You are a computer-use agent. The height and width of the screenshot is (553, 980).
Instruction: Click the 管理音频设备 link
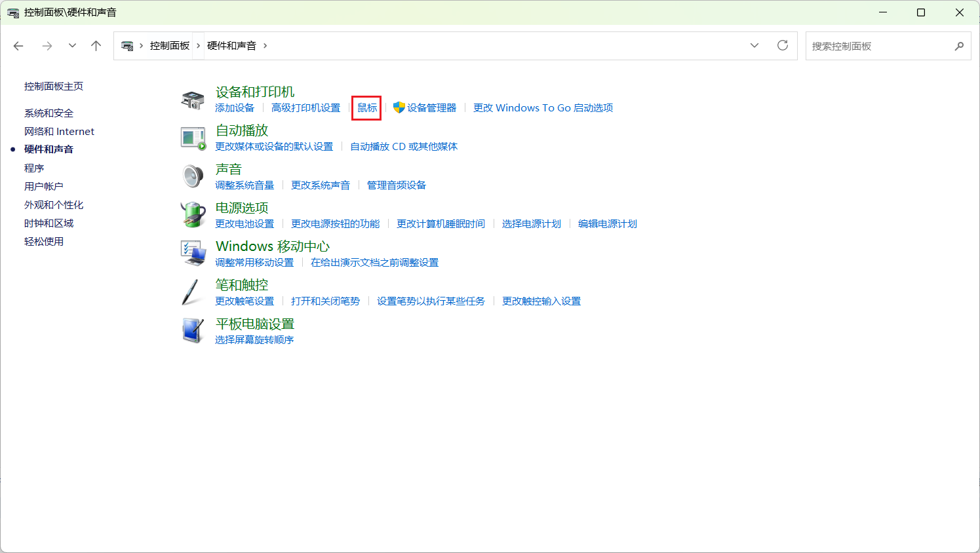click(x=397, y=185)
